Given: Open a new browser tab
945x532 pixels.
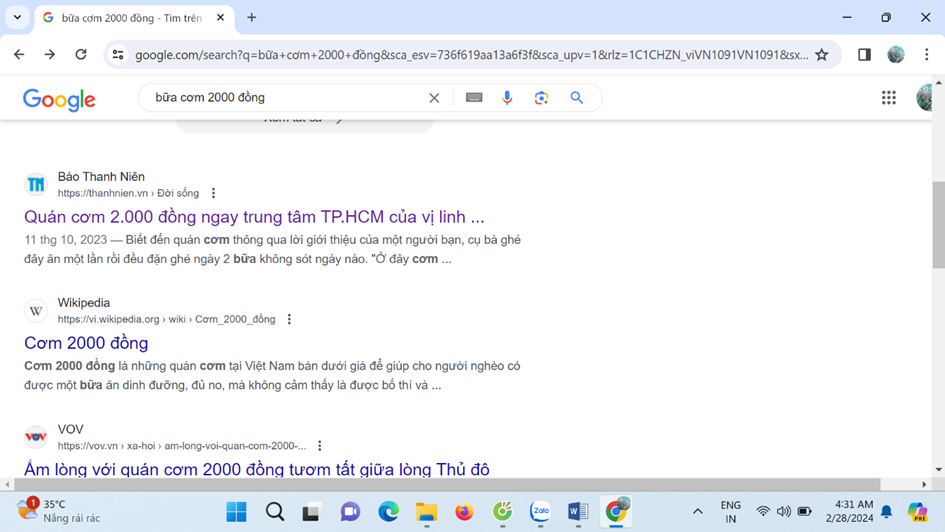Looking at the screenshot, I should click(252, 17).
